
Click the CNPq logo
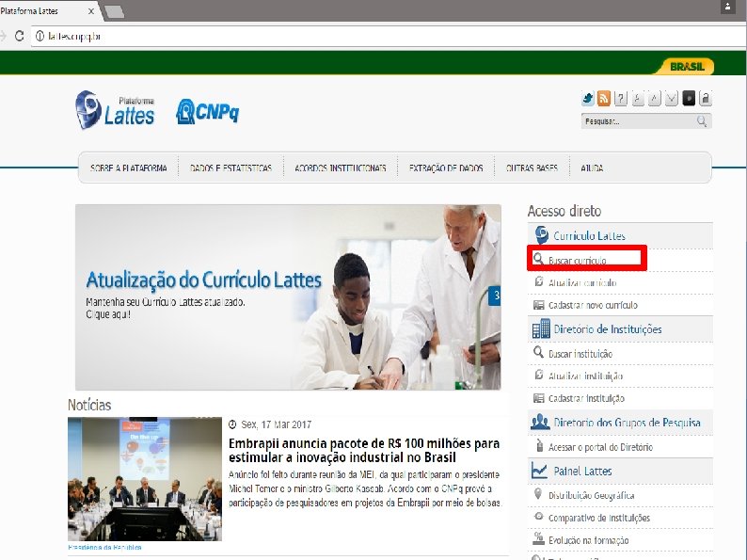208,111
